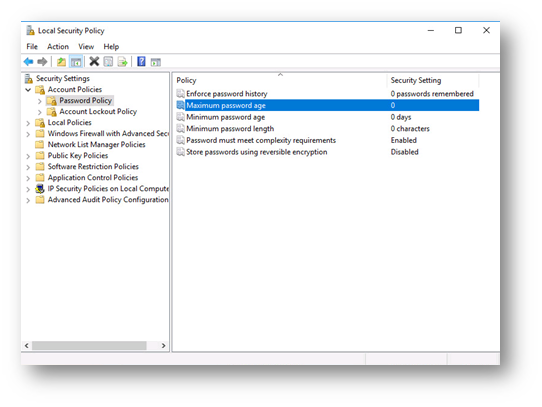The width and height of the screenshot is (542, 407).
Task: Toggle the Show/Hide Console Tree icon
Action: [x=76, y=62]
